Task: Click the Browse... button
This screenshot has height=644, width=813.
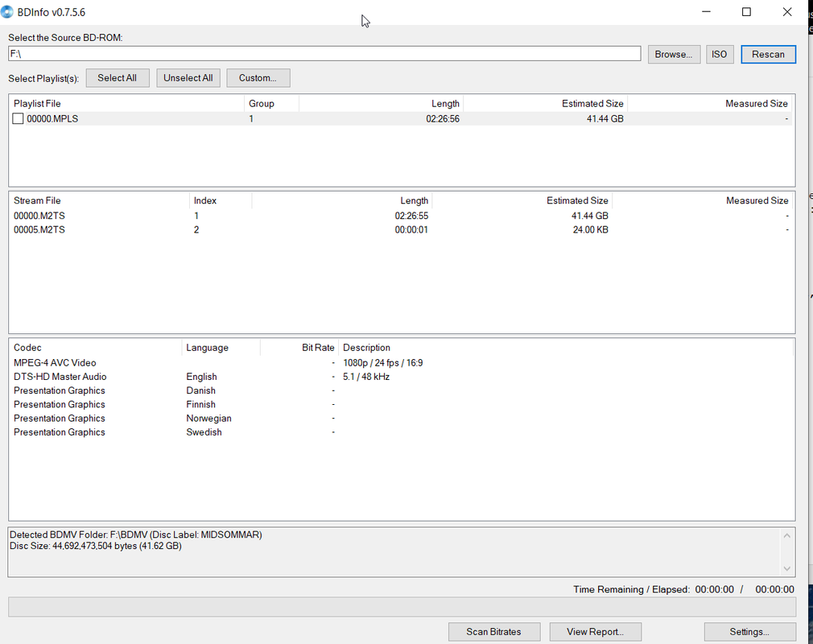Action: pyautogui.click(x=674, y=55)
